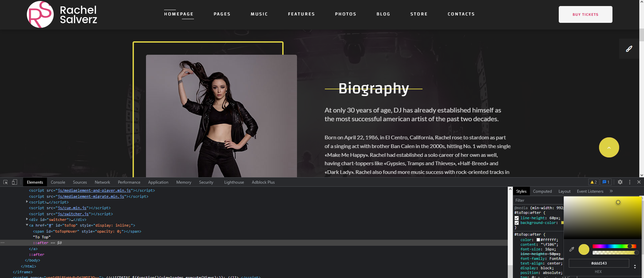Uncheck the background-color property
Screen dimensions: 644x278
(x=517, y=223)
